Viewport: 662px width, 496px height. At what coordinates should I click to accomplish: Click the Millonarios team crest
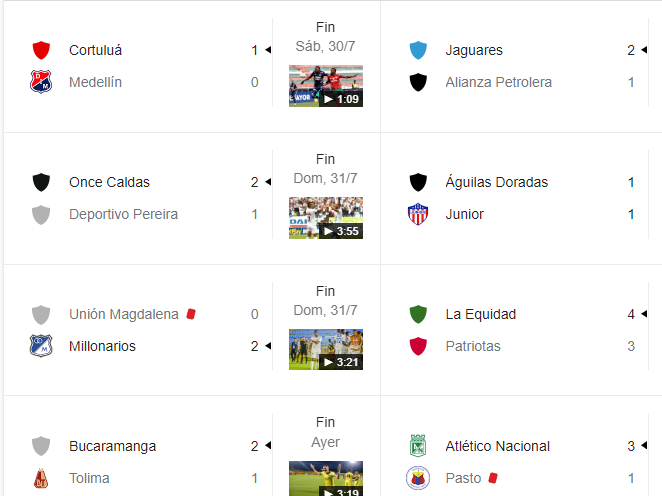pyautogui.click(x=41, y=346)
